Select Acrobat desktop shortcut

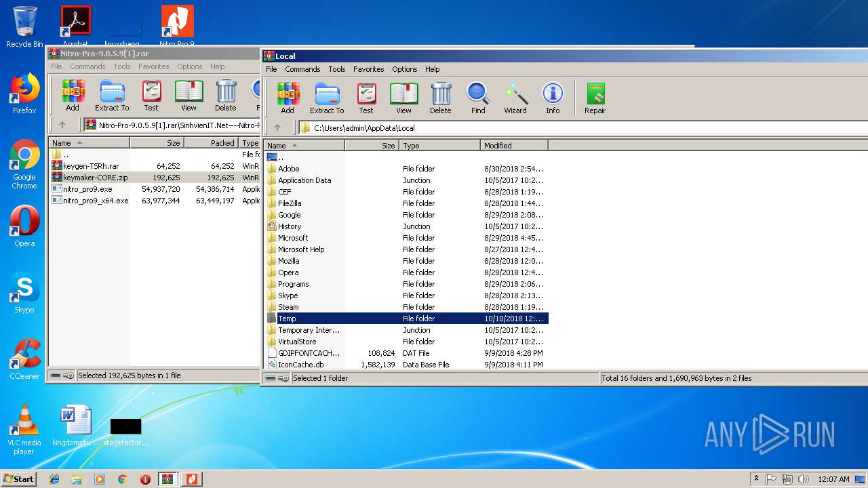(x=75, y=26)
